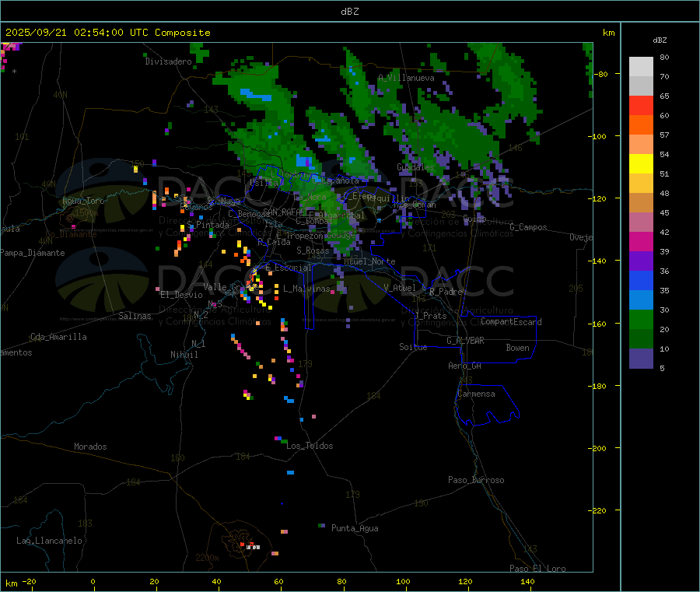Click the 'Carmensa' place label
Viewport: 700px width, 592px height.
pyautogui.click(x=476, y=394)
